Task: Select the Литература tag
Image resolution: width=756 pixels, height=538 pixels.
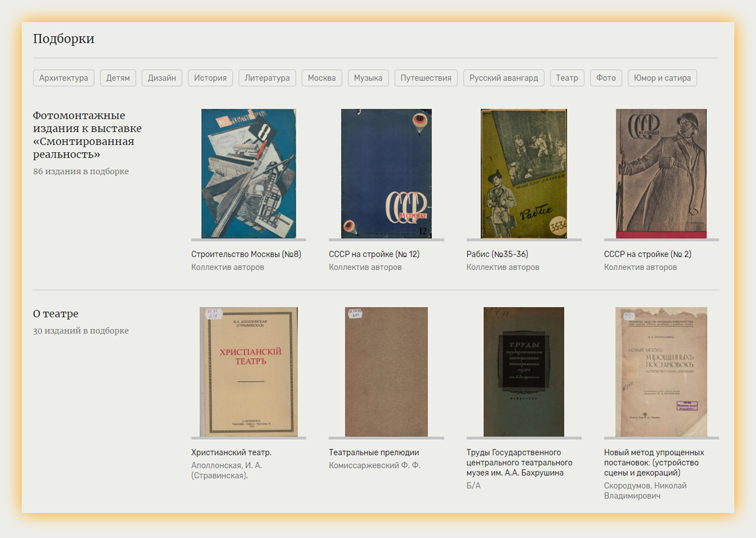Action: [x=267, y=78]
